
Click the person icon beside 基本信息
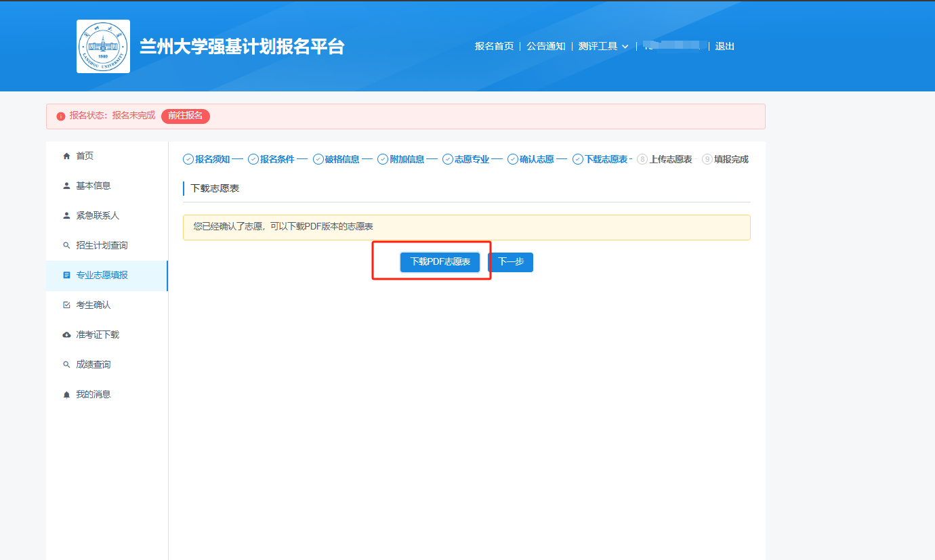click(x=66, y=186)
